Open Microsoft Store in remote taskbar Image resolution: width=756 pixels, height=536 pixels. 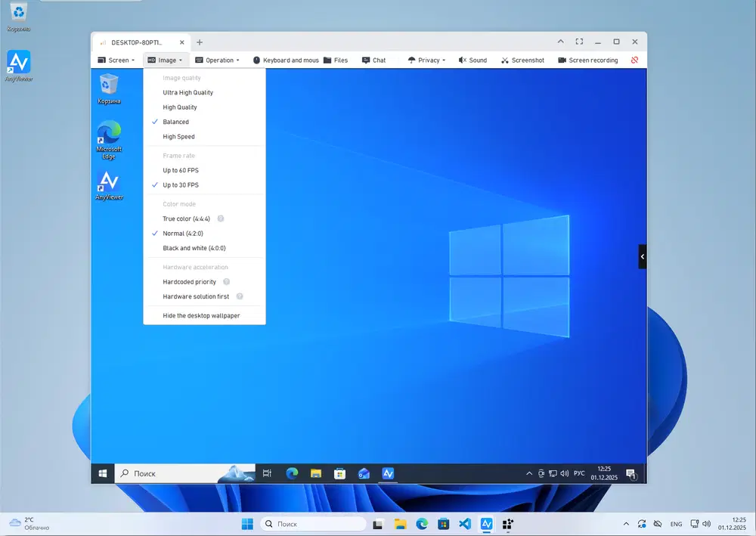(x=340, y=474)
